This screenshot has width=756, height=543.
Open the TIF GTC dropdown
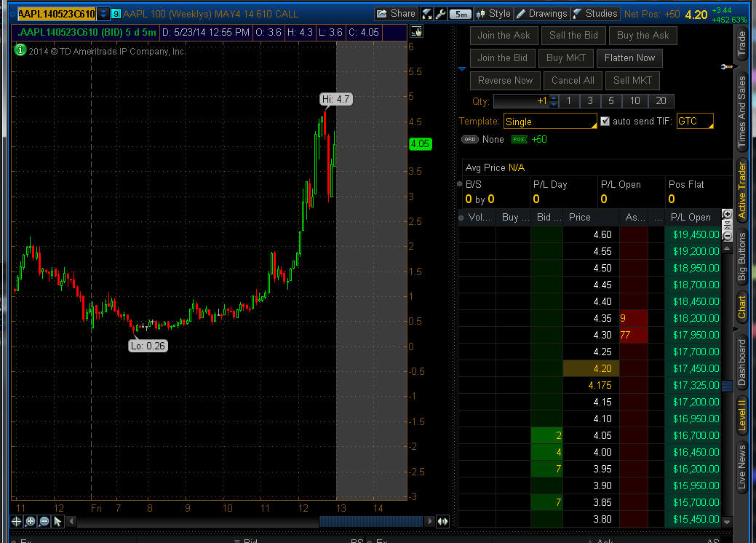click(695, 121)
